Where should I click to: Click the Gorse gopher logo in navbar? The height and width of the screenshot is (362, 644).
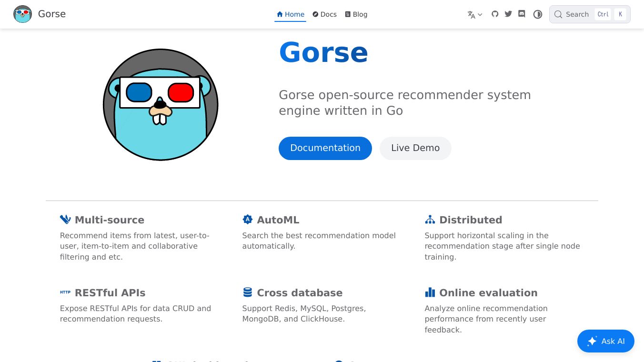click(22, 14)
